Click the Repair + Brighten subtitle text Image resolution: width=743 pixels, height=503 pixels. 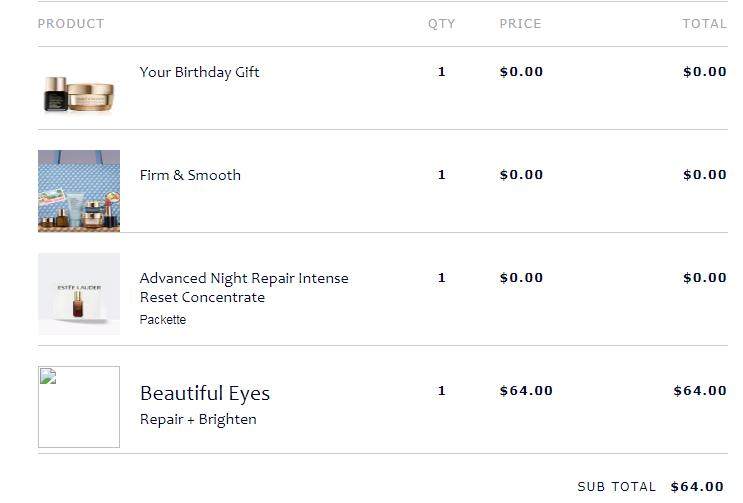tap(198, 419)
